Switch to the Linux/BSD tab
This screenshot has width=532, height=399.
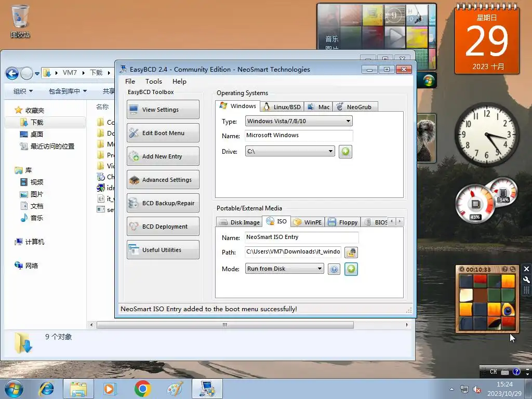(x=282, y=107)
